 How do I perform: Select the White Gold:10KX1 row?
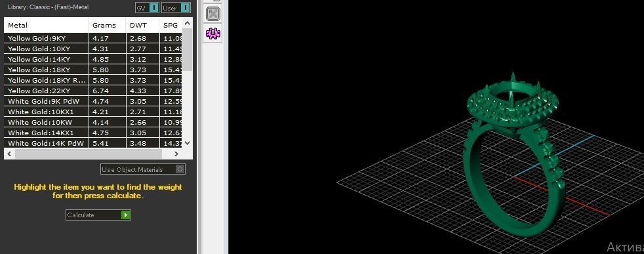click(93, 112)
